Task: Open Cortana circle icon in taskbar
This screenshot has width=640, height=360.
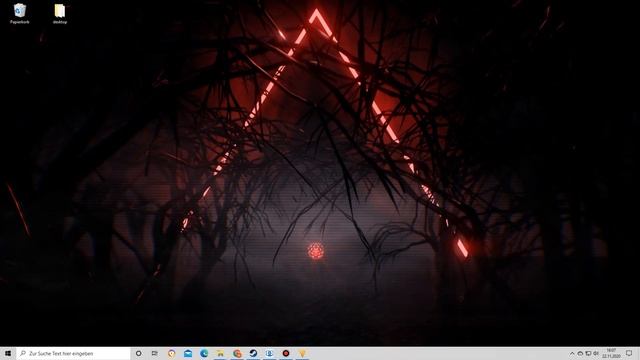Action: 139,353
